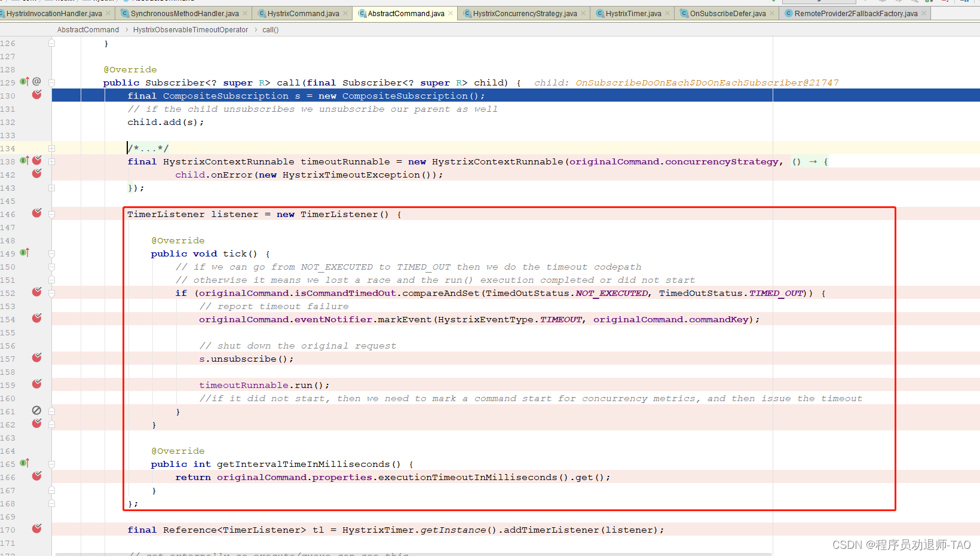The height and width of the screenshot is (556, 980).
Task: Close the HystrixCommand.java tab
Action: click(345, 13)
